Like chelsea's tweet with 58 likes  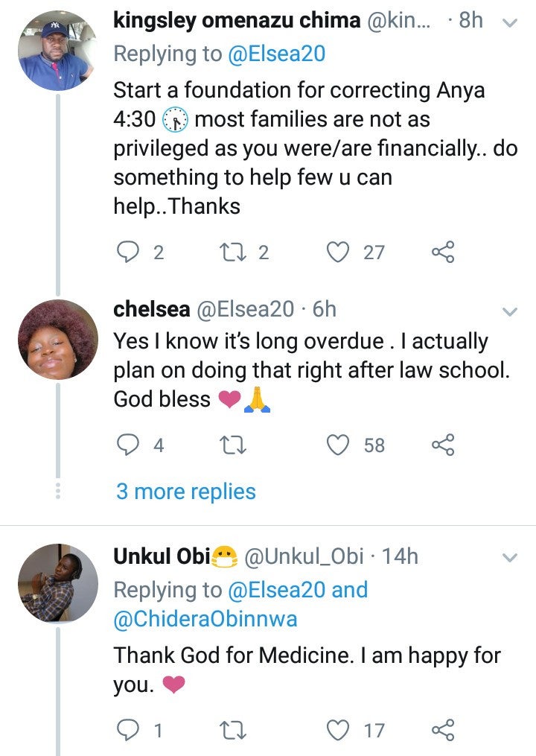pos(339,445)
